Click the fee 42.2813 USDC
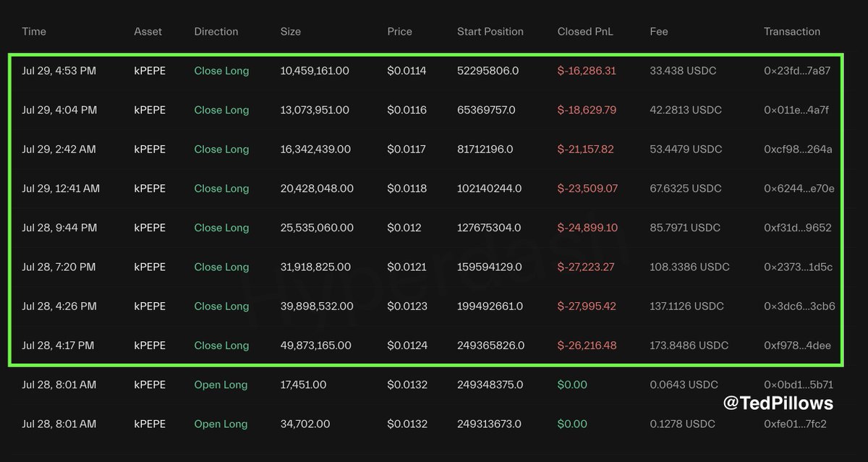Screen dimensions: 868x462 [686, 110]
